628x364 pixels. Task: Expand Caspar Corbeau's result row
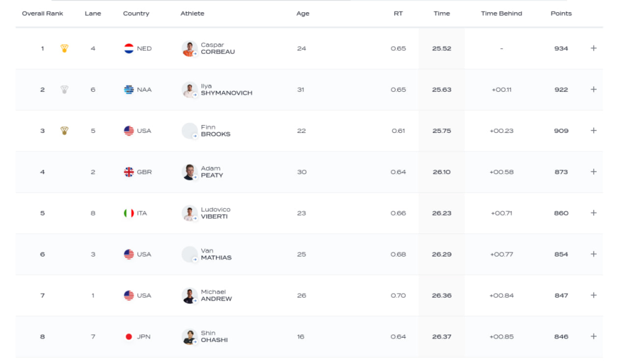click(593, 48)
